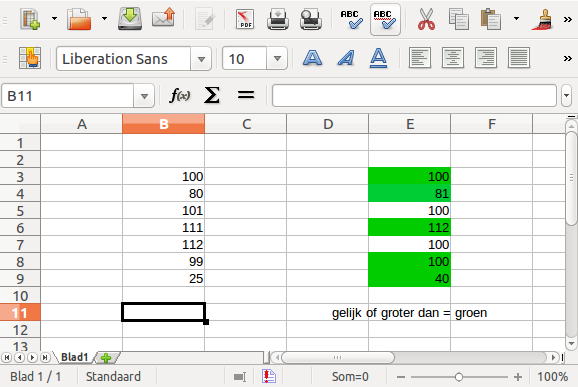Click the document modified save indicator
Image resolution: width=578 pixels, height=387 pixels.
tap(269, 376)
